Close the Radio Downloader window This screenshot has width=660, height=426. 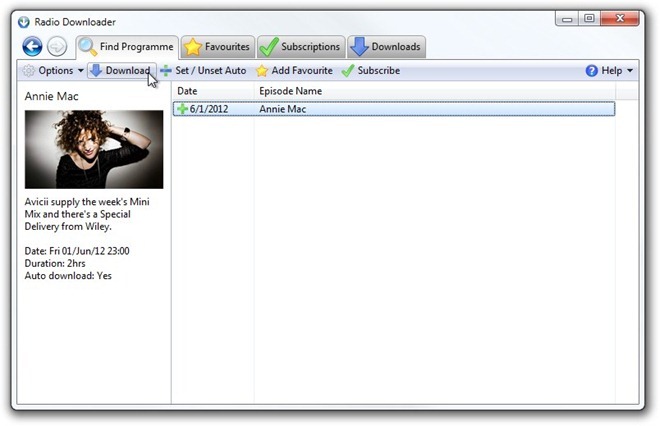[620, 19]
